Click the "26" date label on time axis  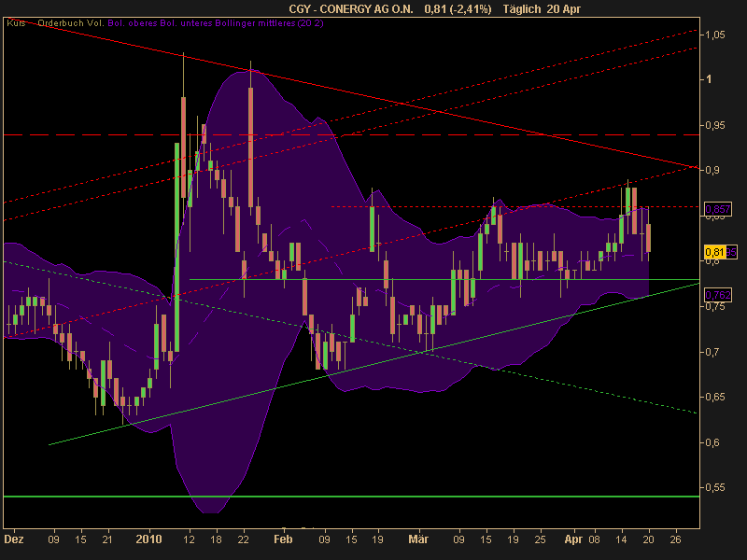[x=675, y=539]
